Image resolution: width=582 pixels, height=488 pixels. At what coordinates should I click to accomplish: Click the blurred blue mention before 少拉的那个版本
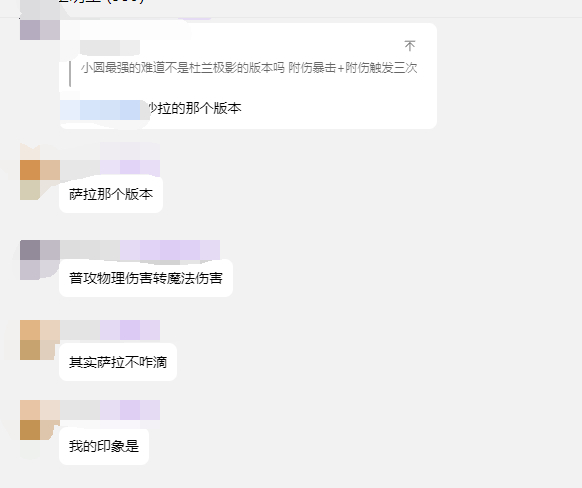(105, 110)
